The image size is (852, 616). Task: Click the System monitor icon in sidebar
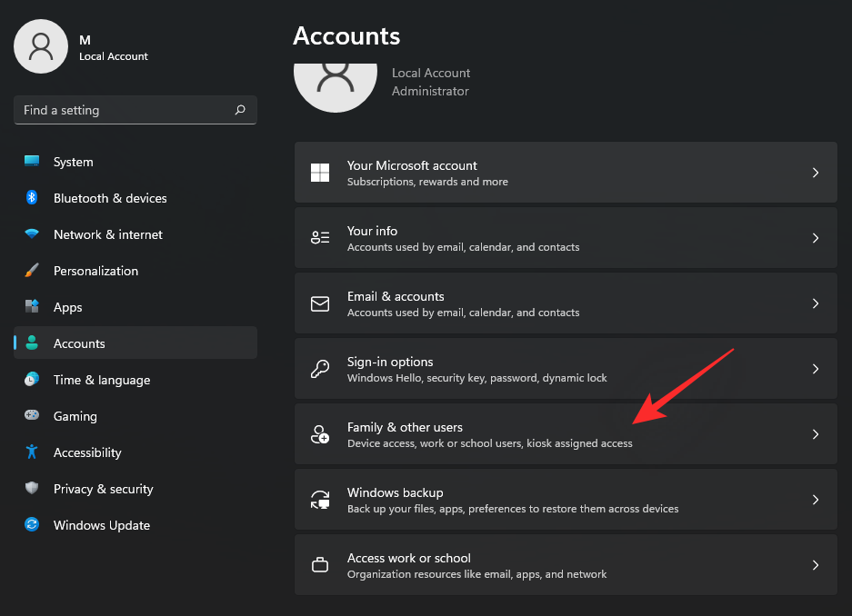coord(32,162)
